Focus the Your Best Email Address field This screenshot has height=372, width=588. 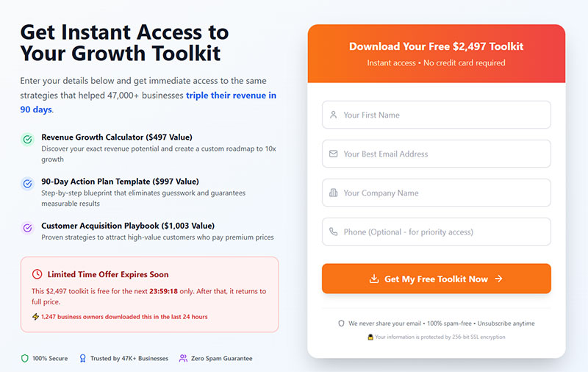437,154
